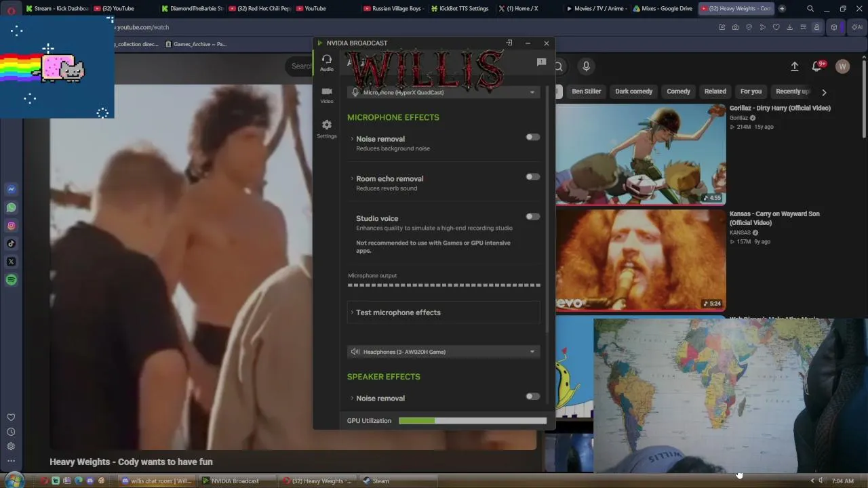Screen dimensions: 868x488
Task: Open the Audio section in NVIDIA Broadcast
Action: (x=327, y=63)
